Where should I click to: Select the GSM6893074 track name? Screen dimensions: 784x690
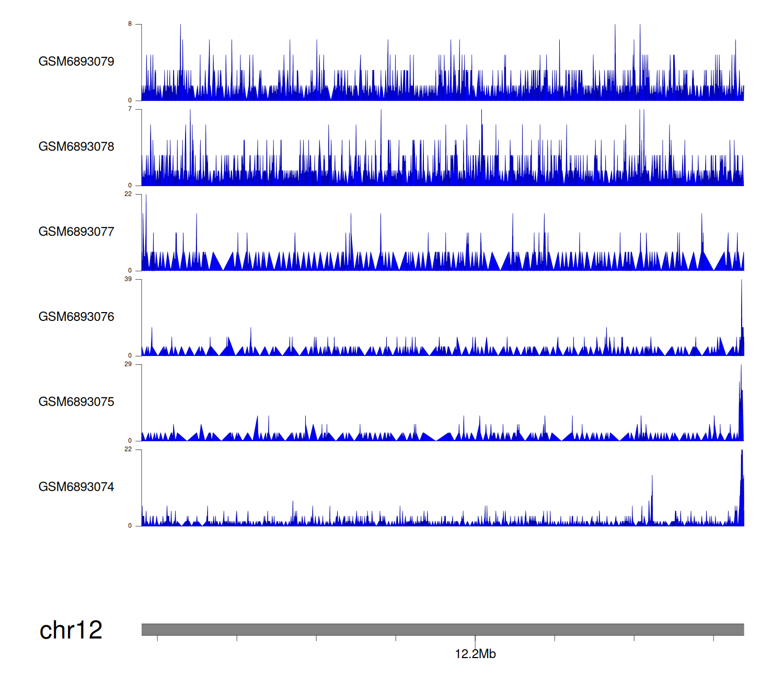click(76, 487)
